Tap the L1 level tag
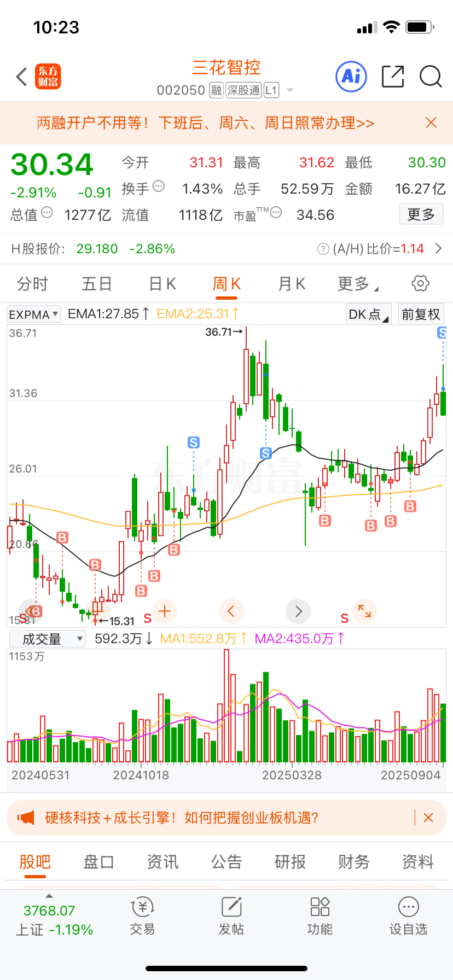 pyautogui.click(x=271, y=90)
